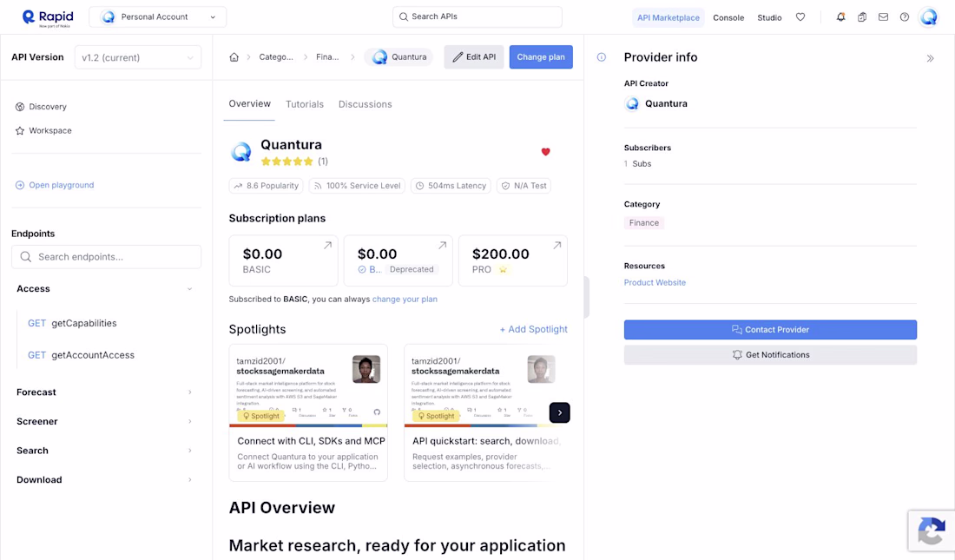Click the Quantura API creator name
955x560 pixels.
tap(666, 104)
